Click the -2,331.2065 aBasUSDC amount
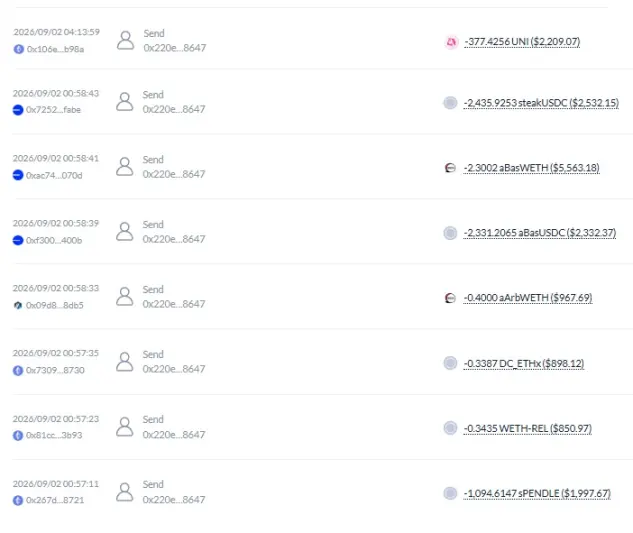The width and height of the screenshot is (633, 533). click(x=540, y=233)
